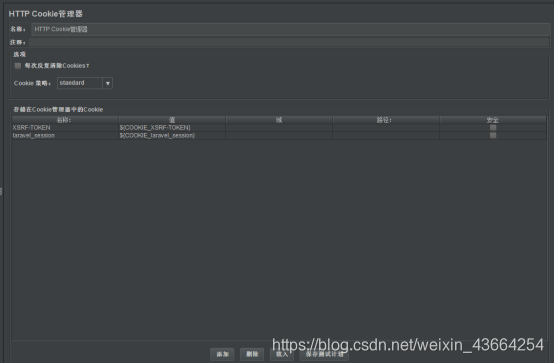Screen dimensions: 554x364
Task: Click the 值 column header
Action: coord(172,120)
